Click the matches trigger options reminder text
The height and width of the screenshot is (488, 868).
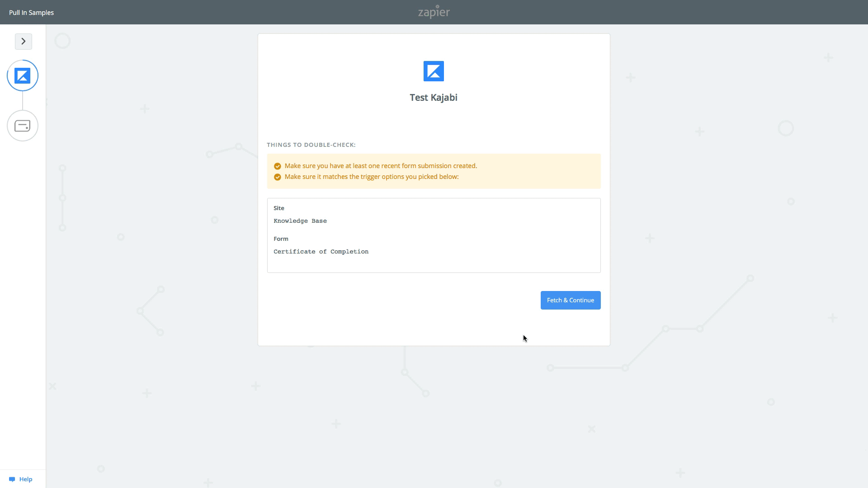[x=372, y=177]
